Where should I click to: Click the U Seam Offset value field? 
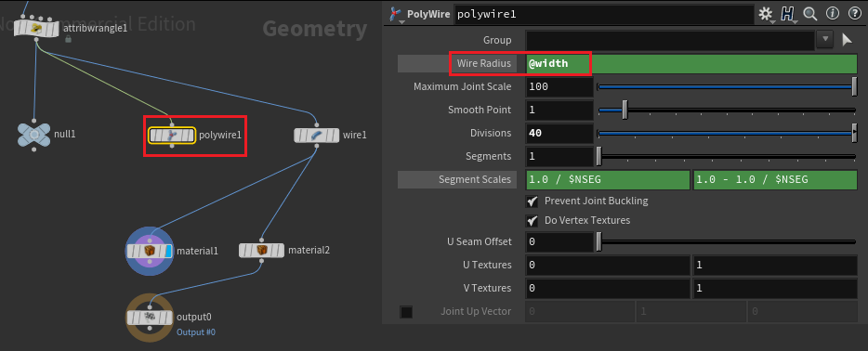pos(559,241)
